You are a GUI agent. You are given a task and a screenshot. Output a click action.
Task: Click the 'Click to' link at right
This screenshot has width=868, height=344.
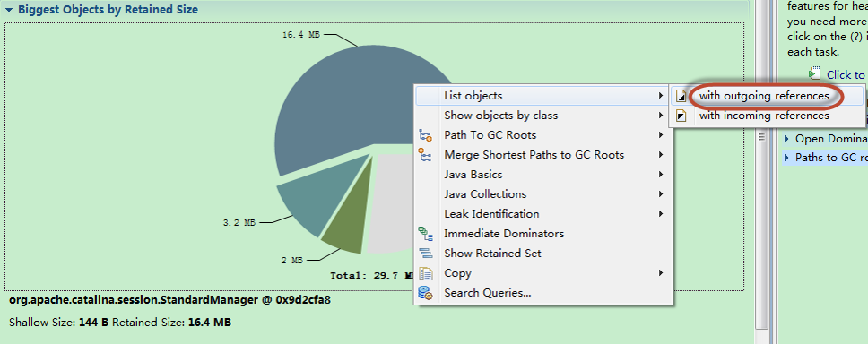tap(846, 74)
